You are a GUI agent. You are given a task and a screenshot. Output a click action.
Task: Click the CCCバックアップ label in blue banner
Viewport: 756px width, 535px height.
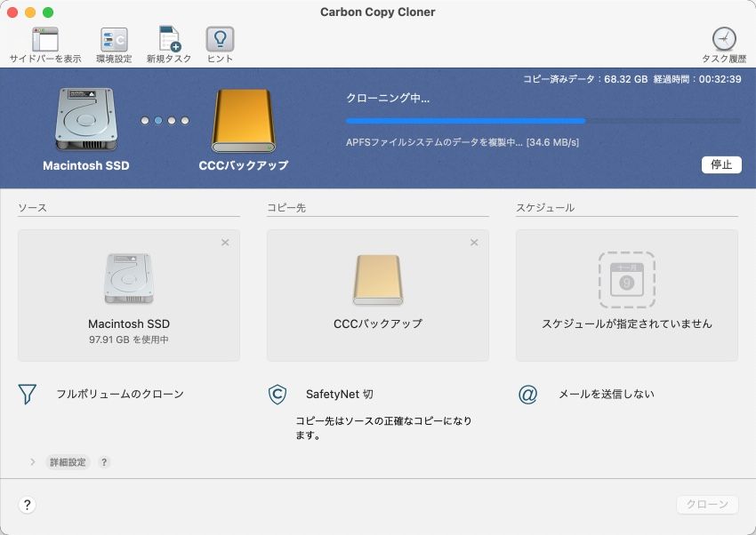(244, 165)
